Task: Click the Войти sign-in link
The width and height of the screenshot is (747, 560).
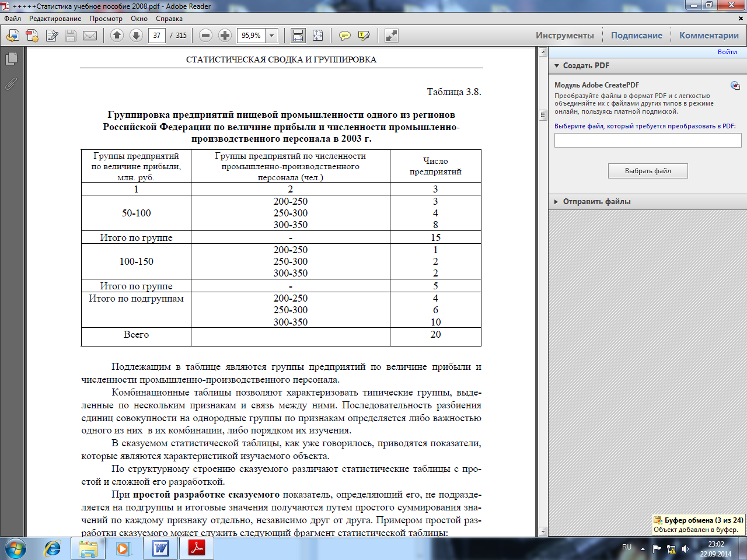Action: pos(727,52)
